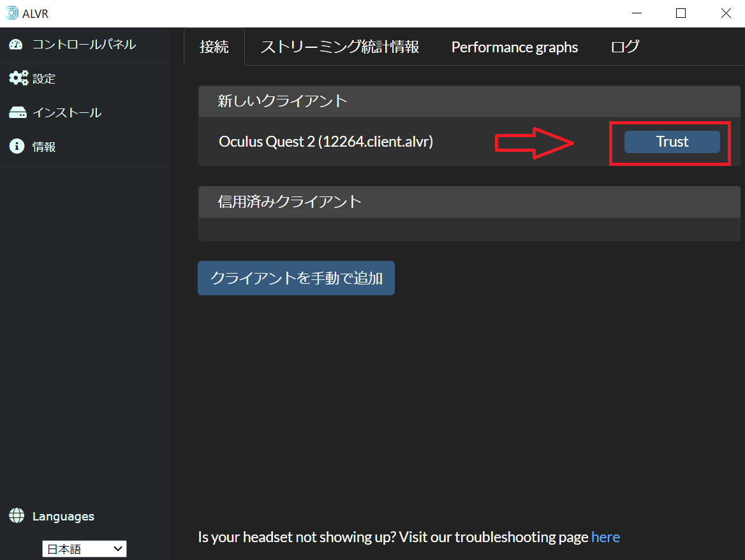The width and height of the screenshot is (745, 560).
Task: Click the Trust button for Oculus Quest 2
Action: pyautogui.click(x=672, y=142)
